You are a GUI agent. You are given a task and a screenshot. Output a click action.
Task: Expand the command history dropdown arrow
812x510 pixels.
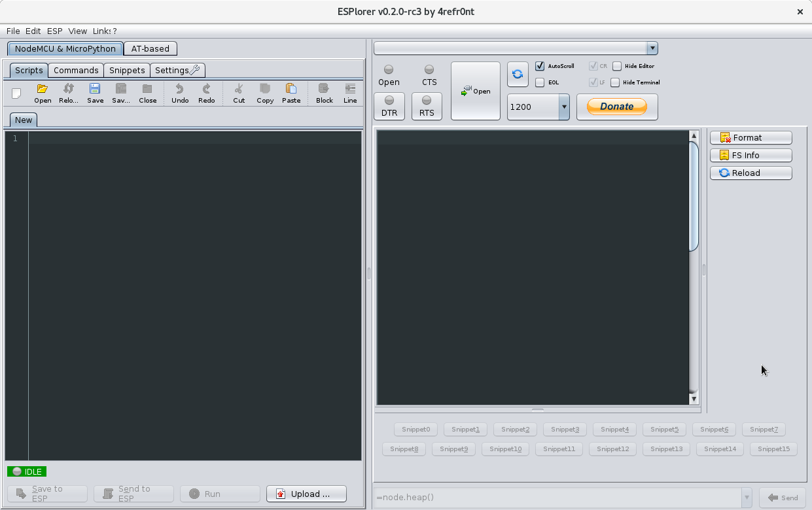tap(747, 498)
